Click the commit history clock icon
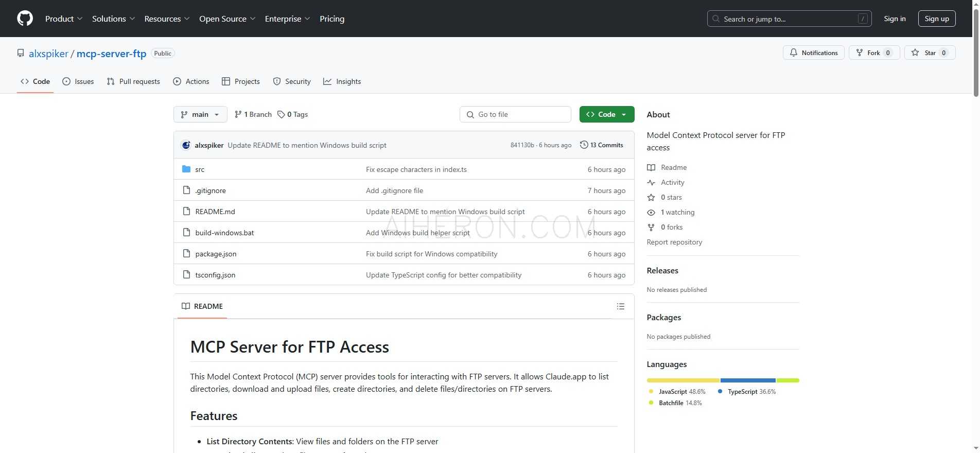The height and width of the screenshot is (453, 980). (x=584, y=145)
